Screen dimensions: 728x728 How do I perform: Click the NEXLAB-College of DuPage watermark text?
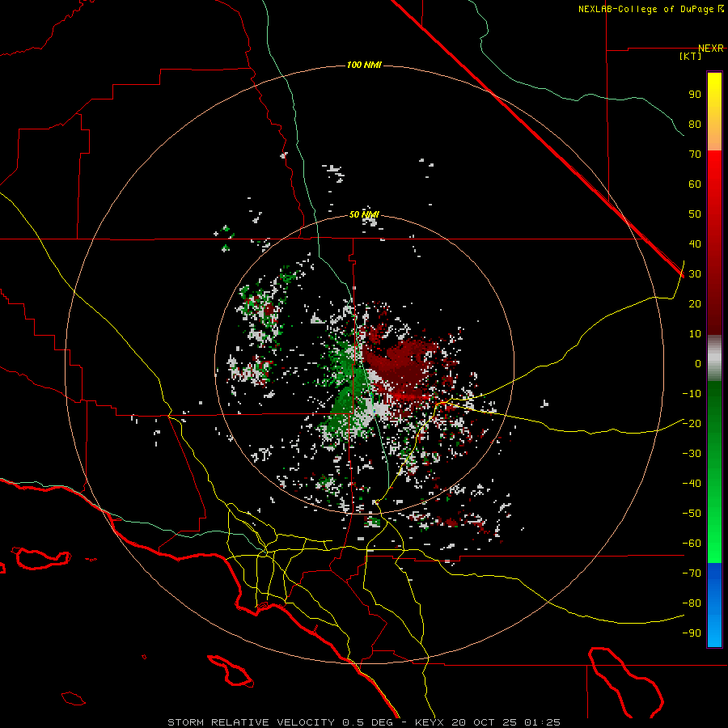pyautogui.click(x=650, y=9)
